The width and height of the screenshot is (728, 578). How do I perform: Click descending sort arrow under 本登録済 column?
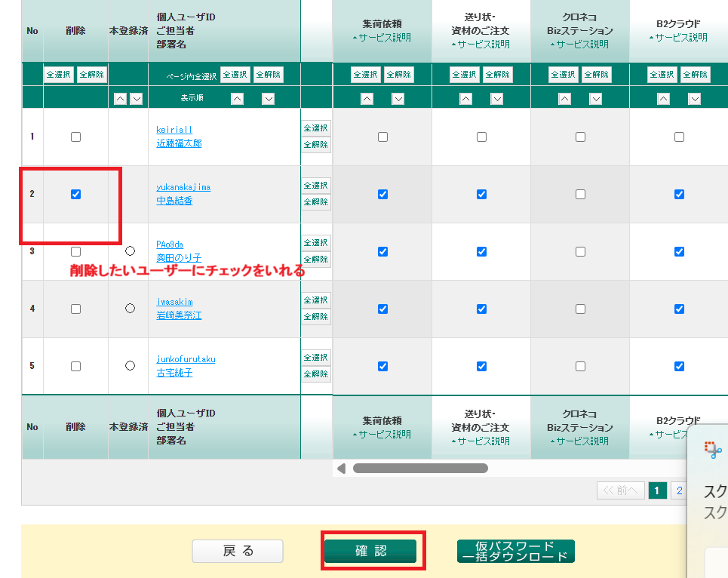[x=136, y=98]
